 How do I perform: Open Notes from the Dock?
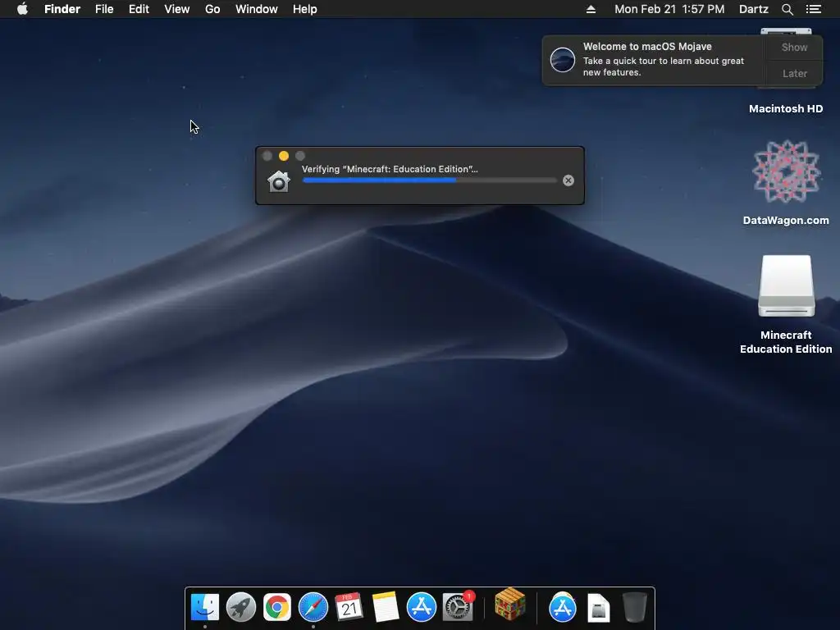tap(386, 608)
